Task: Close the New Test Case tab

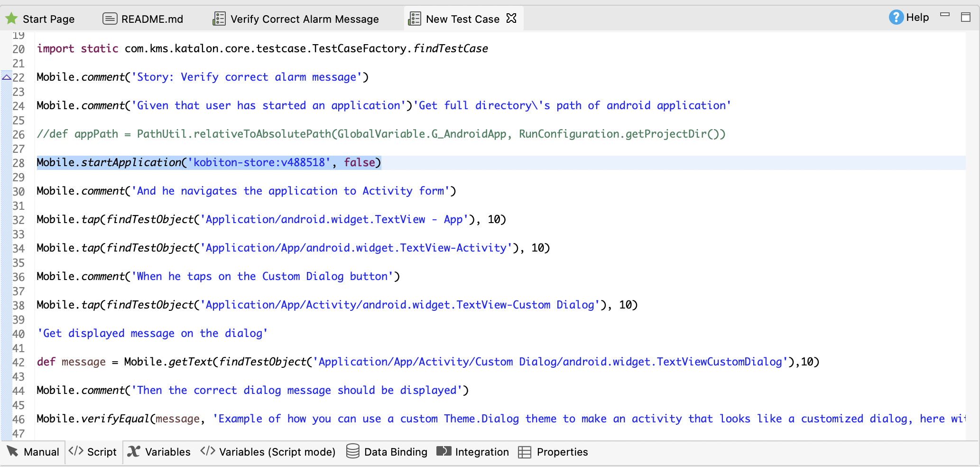Action: point(511,19)
